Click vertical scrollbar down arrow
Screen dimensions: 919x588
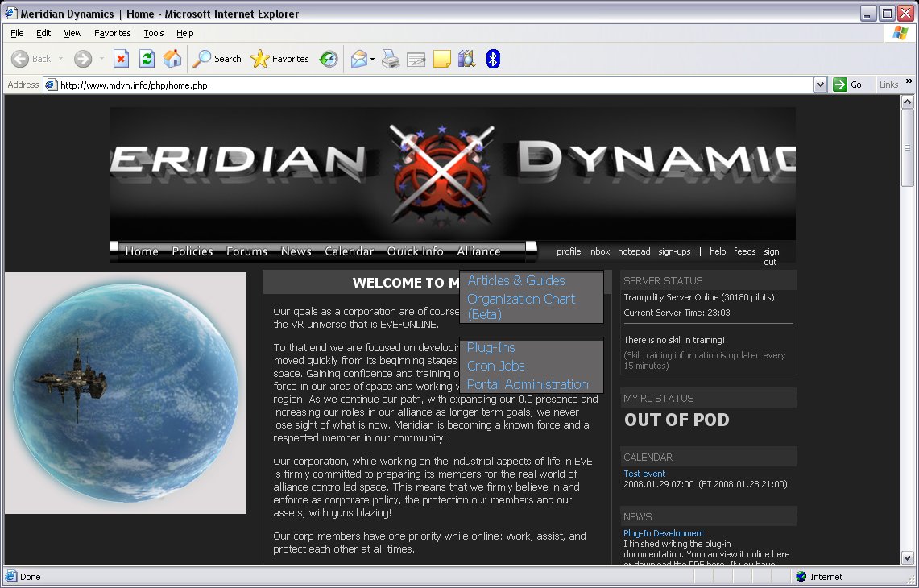click(x=907, y=557)
